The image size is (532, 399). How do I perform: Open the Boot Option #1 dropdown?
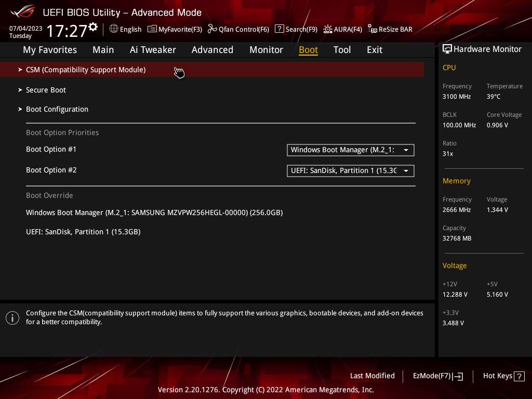pyautogui.click(x=351, y=150)
